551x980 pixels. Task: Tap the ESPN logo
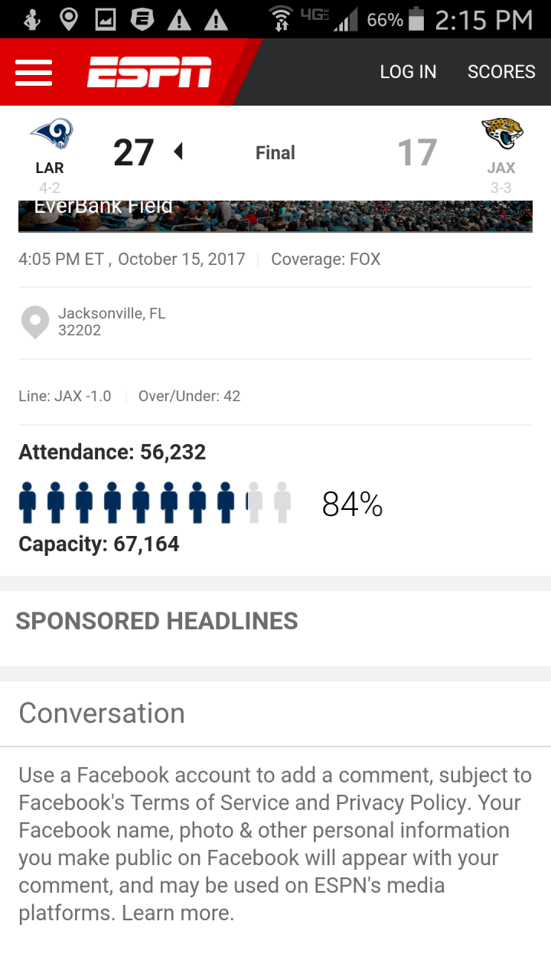(149, 72)
